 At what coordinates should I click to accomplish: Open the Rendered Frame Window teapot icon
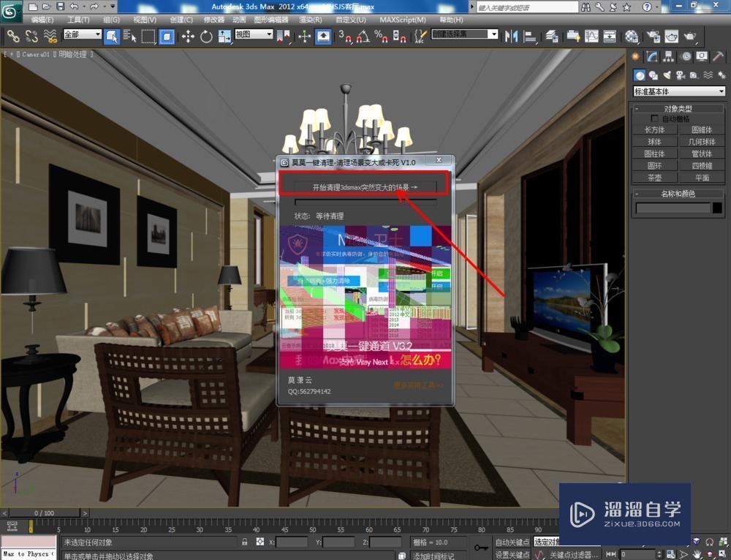[671, 36]
